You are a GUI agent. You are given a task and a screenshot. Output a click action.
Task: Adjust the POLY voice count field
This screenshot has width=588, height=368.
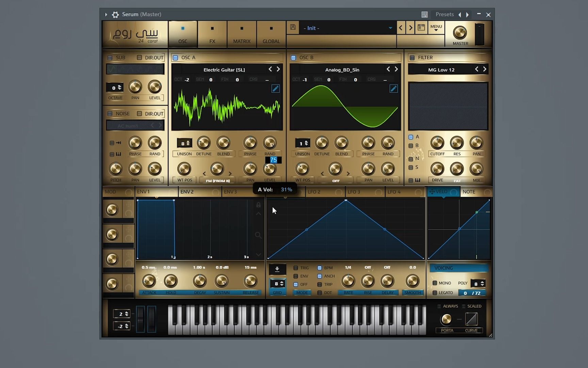tap(478, 283)
